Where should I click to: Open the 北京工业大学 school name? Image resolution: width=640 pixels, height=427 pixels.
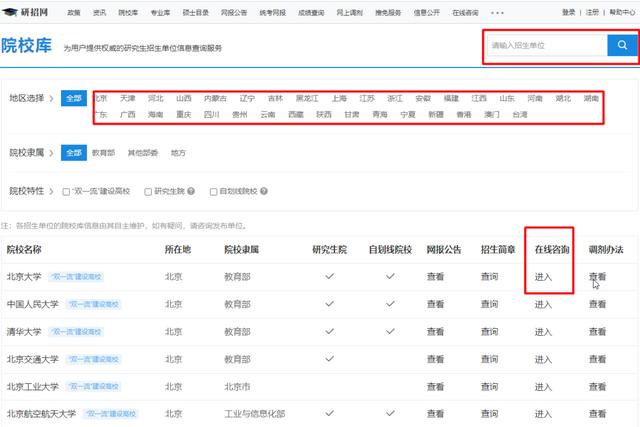(33, 387)
